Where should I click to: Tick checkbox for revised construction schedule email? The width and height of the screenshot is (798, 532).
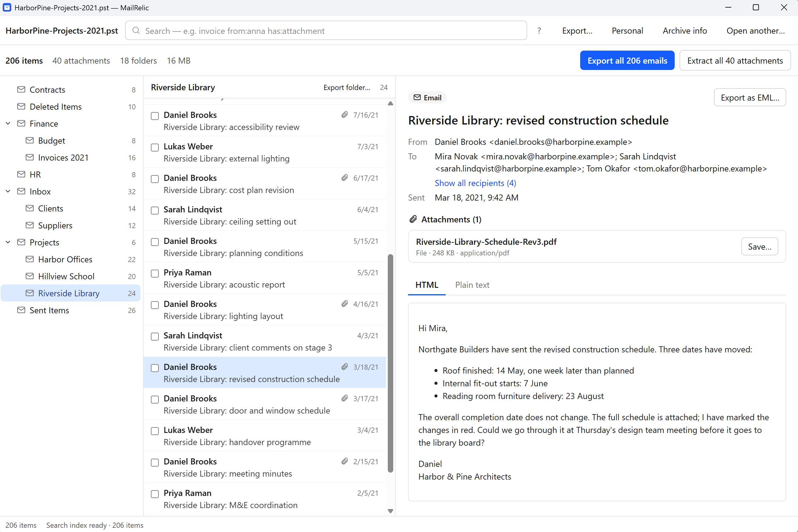[155, 368]
